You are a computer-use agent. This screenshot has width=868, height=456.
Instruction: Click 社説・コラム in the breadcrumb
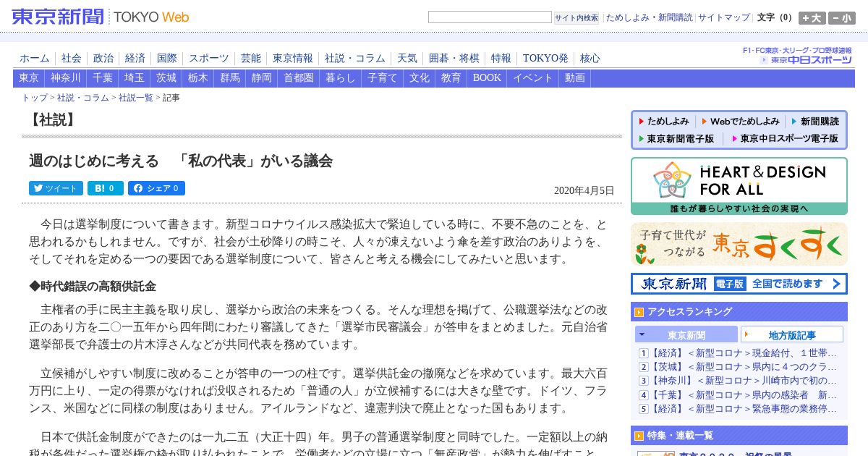pyautogui.click(x=83, y=98)
